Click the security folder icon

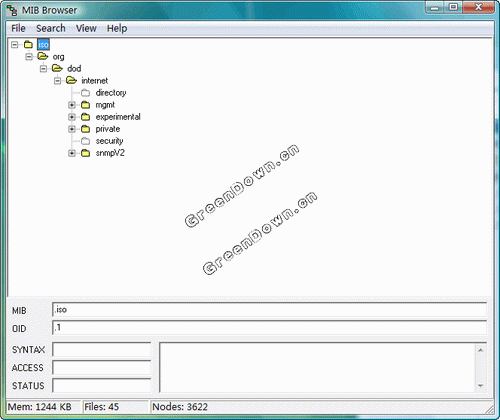86,141
